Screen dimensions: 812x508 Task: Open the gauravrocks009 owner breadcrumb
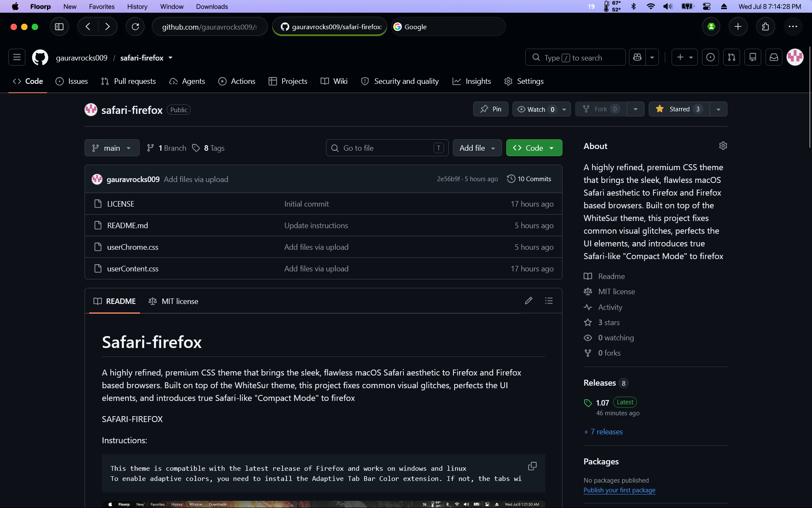82,58
